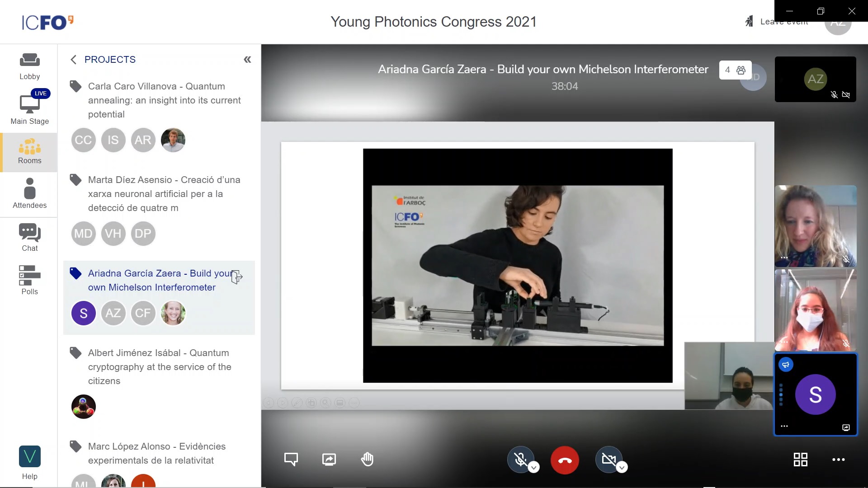Click the raise hand icon
Image resolution: width=868 pixels, height=488 pixels.
tap(367, 460)
